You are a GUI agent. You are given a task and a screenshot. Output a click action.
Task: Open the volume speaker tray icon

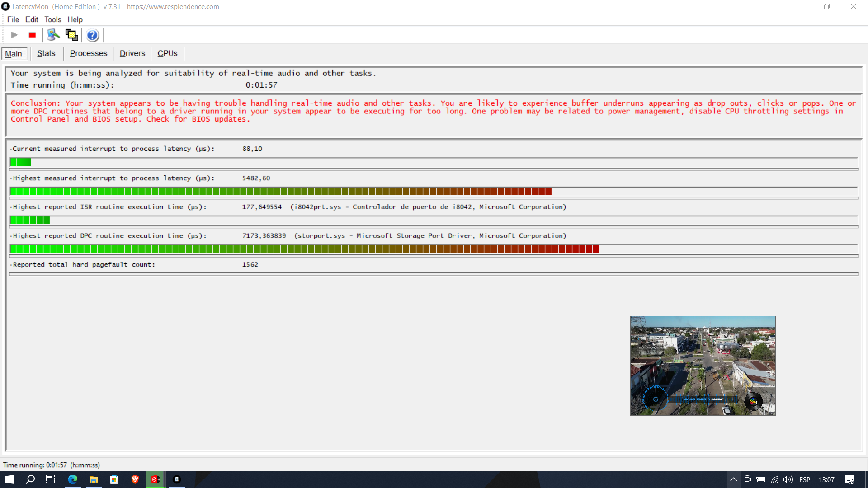[x=788, y=479]
